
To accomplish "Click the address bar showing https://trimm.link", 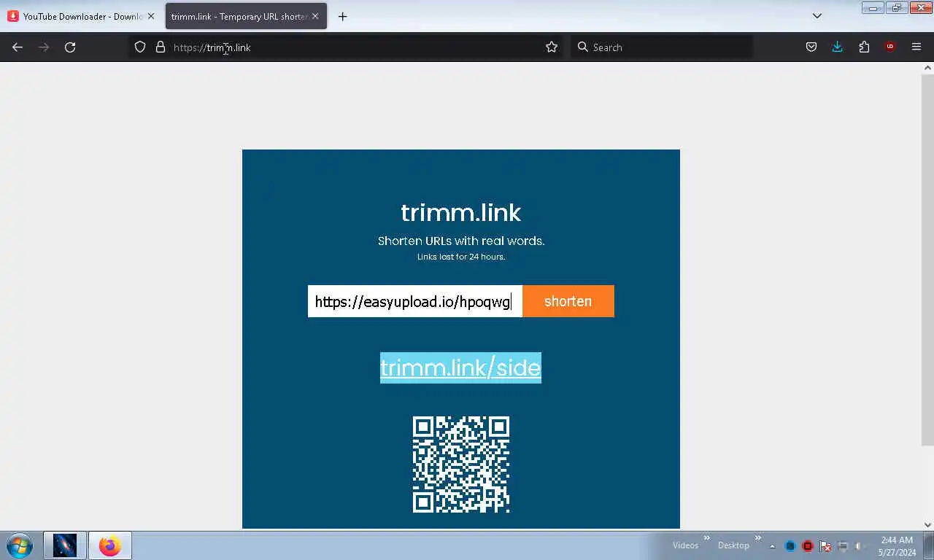I will click(347, 47).
